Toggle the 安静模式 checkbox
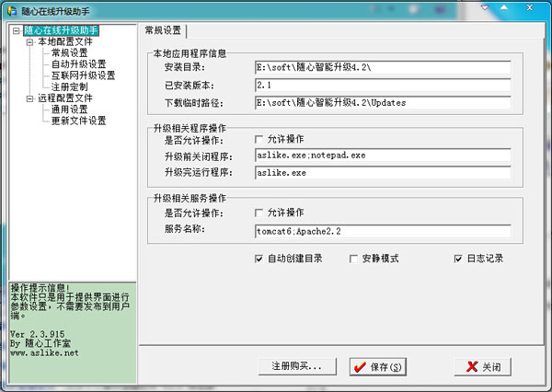Screen dimensions: 552x392 [x=354, y=259]
